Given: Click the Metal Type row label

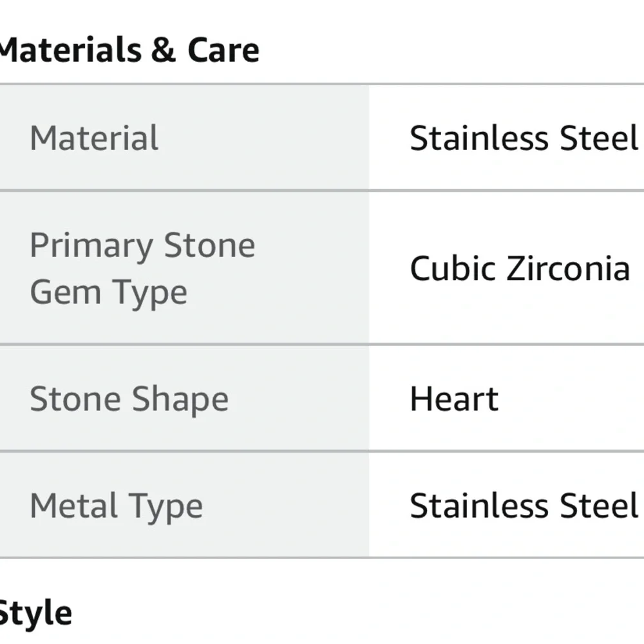Looking at the screenshot, I should point(116,506).
